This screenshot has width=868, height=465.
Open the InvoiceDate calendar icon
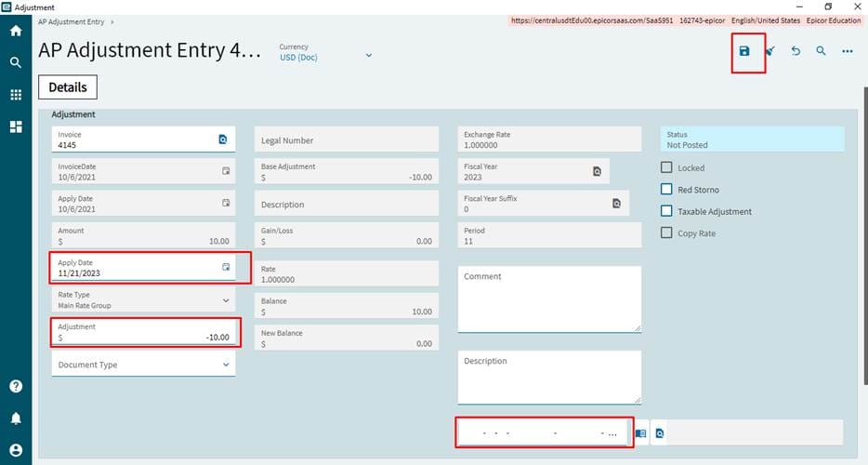point(226,171)
